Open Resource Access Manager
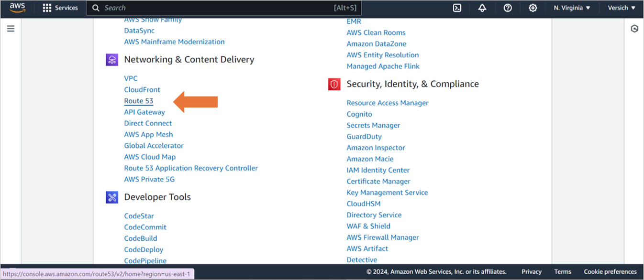This screenshot has width=644, height=280. click(388, 103)
